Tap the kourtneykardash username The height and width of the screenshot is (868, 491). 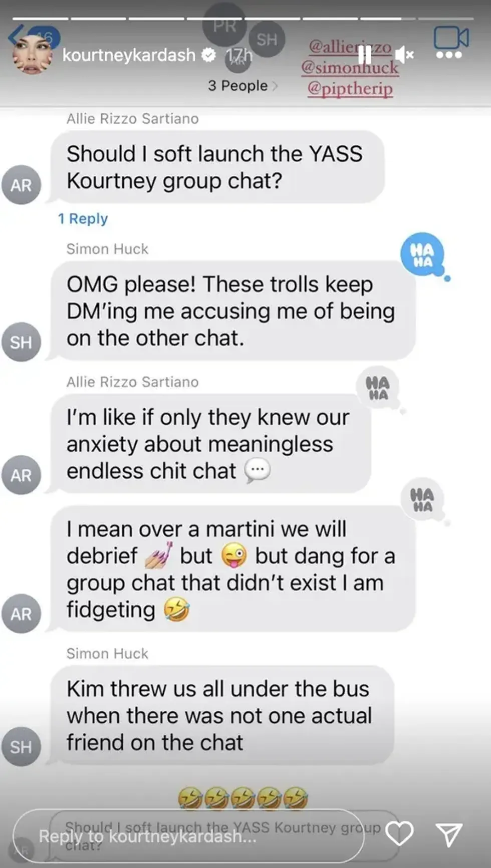coord(129,55)
